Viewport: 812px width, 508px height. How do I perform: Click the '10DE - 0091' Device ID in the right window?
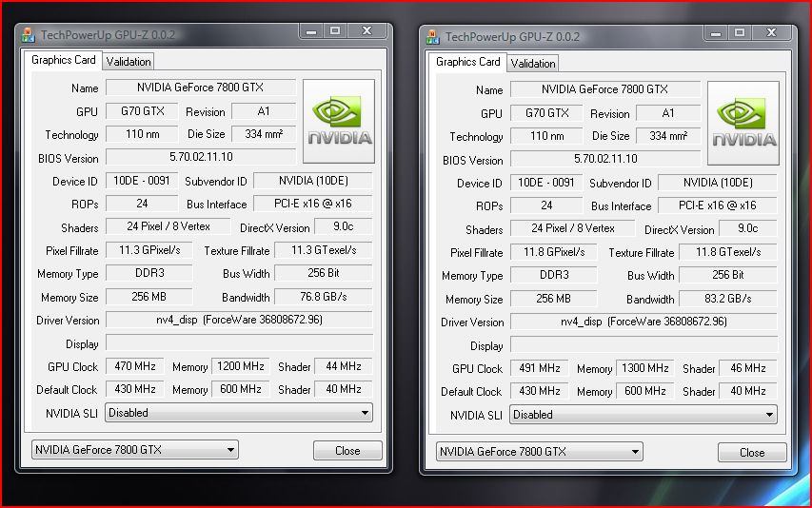(x=546, y=183)
